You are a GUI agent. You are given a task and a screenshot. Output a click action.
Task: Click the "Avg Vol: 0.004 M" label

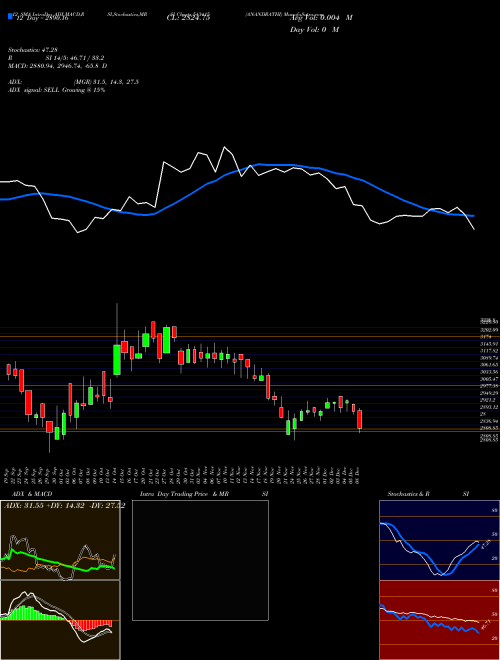[321, 17]
